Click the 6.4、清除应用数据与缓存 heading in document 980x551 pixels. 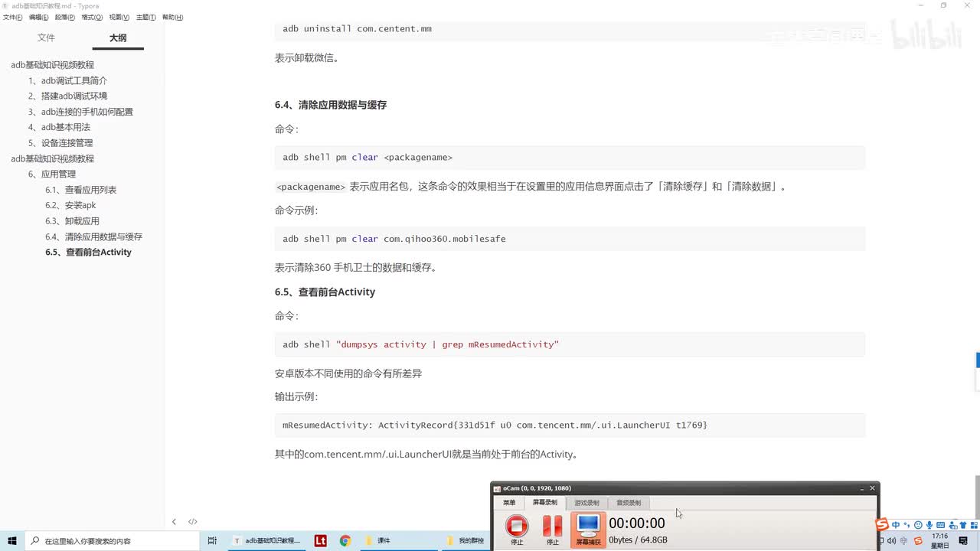[x=331, y=105]
